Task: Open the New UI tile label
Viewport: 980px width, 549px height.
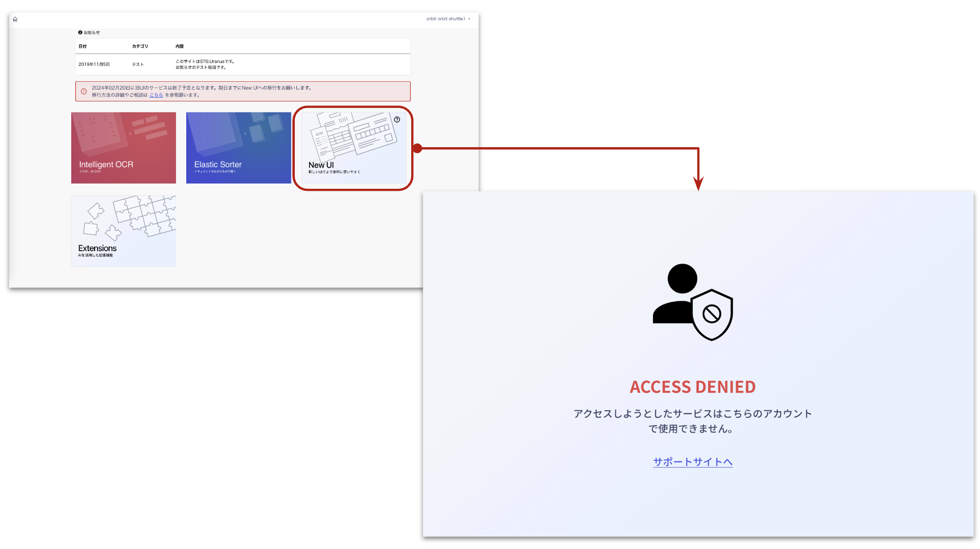Action: point(321,165)
